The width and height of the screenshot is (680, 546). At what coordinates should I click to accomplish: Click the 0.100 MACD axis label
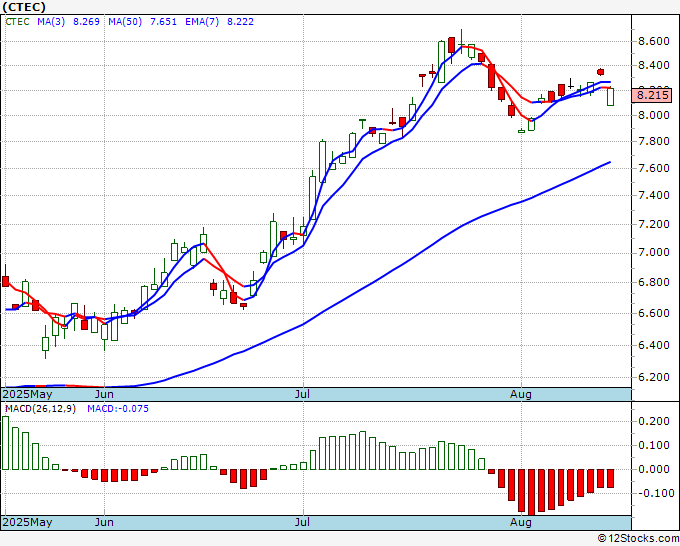pyautogui.click(x=654, y=445)
